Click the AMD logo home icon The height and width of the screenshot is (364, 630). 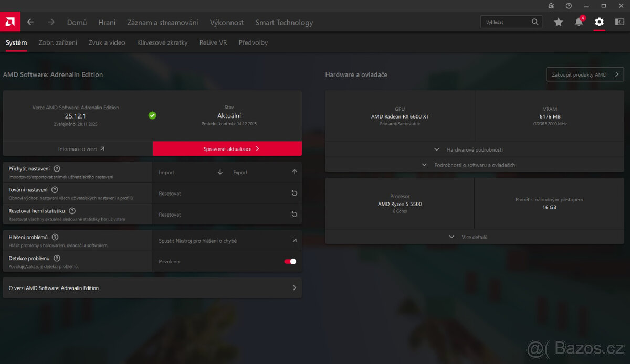(x=10, y=22)
